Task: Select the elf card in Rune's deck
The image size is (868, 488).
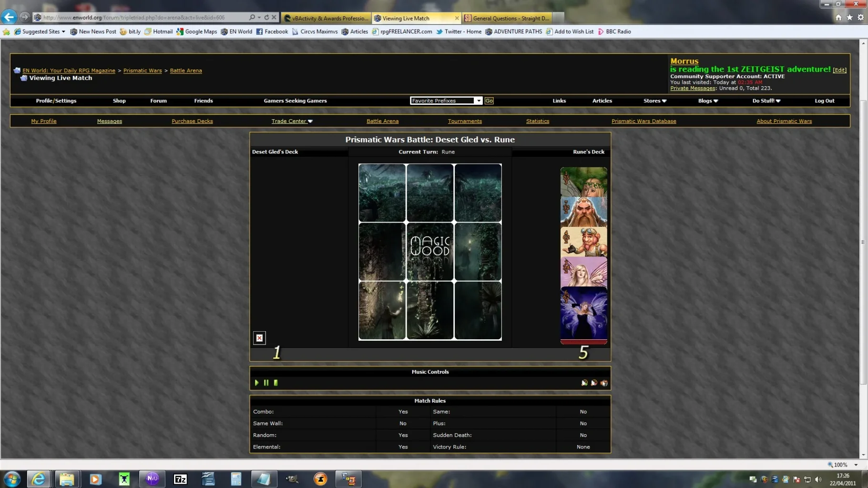Action: [x=584, y=182]
